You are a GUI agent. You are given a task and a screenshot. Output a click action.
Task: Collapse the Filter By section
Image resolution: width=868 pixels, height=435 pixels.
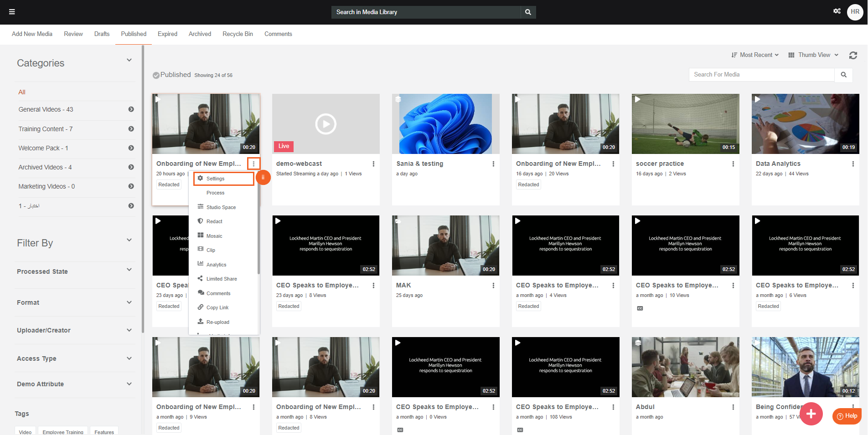coord(129,240)
